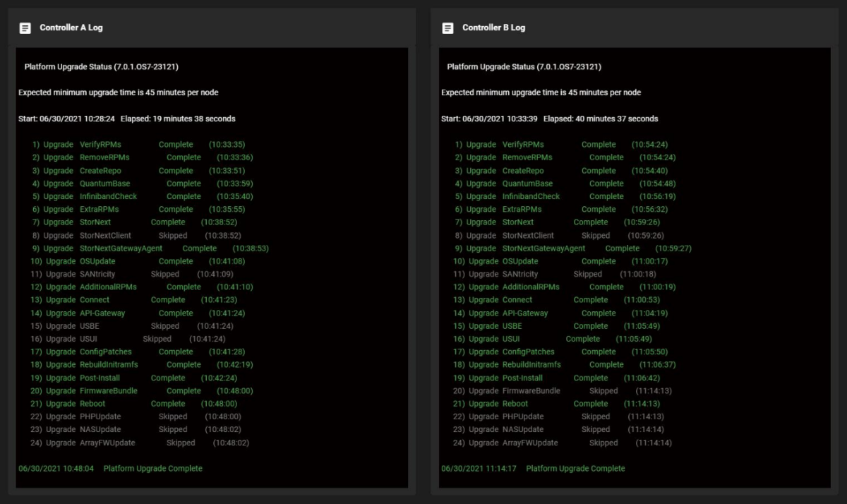This screenshot has width=847, height=504.
Task: Select USUI Complete row in Controller B
Action: point(552,339)
